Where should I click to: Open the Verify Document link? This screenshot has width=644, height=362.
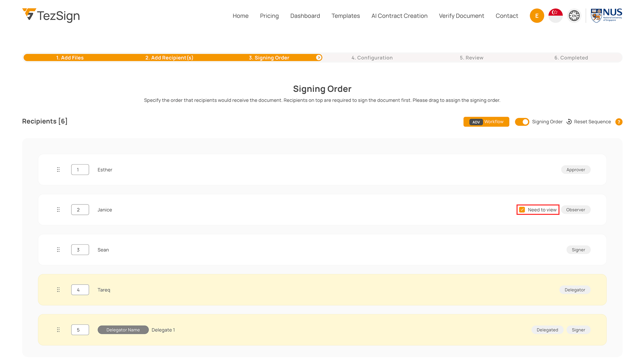coord(461,16)
